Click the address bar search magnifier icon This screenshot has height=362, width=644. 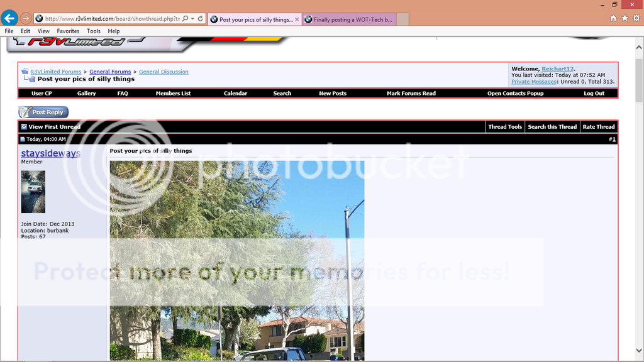click(x=186, y=19)
